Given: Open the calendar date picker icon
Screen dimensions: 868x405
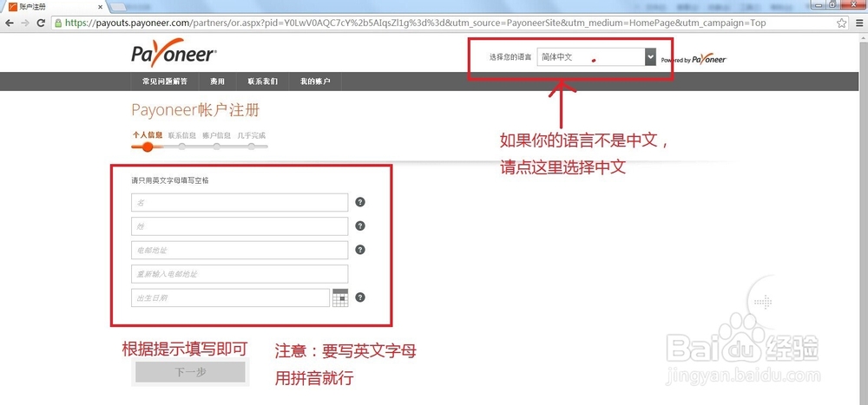Looking at the screenshot, I should click(x=340, y=297).
